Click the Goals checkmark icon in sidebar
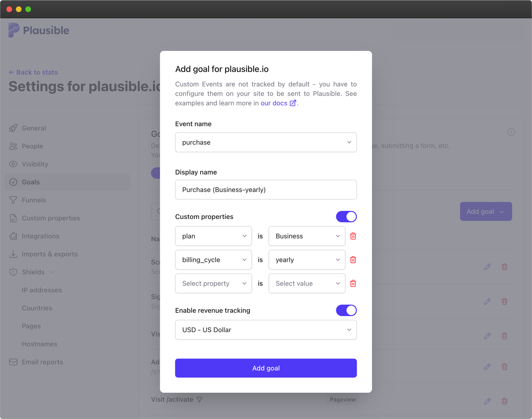The image size is (532, 419). 13,182
